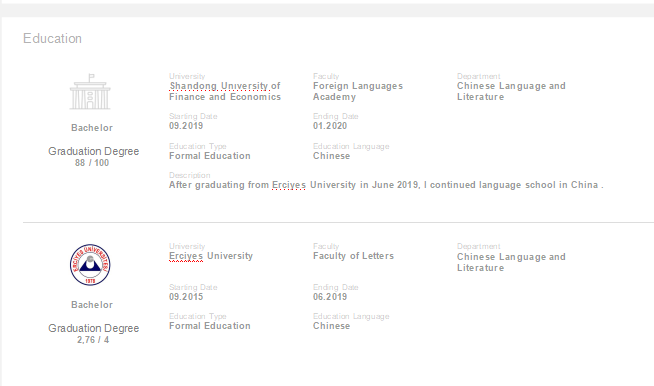Click Bachelor label under building icon
Screen dimensions: 654x386
coord(92,128)
